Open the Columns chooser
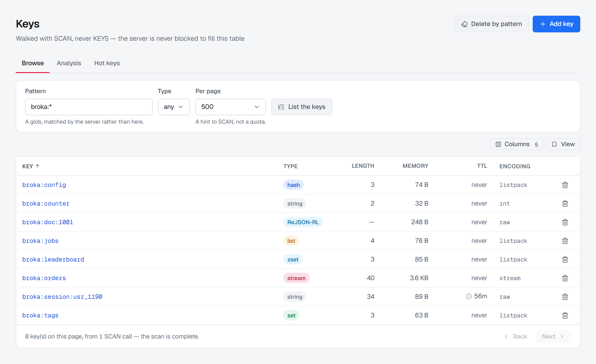This screenshot has height=364, width=596. [x=516, y=144]
